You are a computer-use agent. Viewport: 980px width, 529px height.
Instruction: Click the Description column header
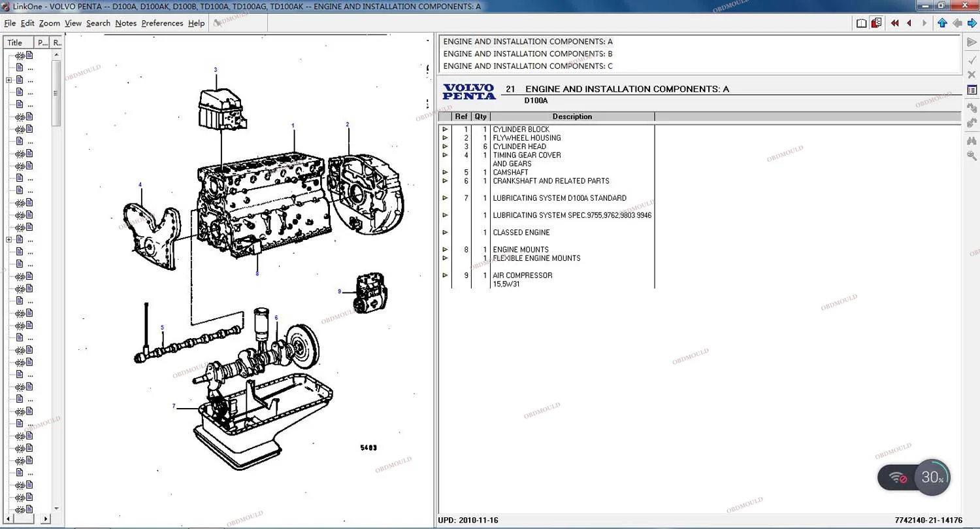pyautogui.click(x=572, y=116)
